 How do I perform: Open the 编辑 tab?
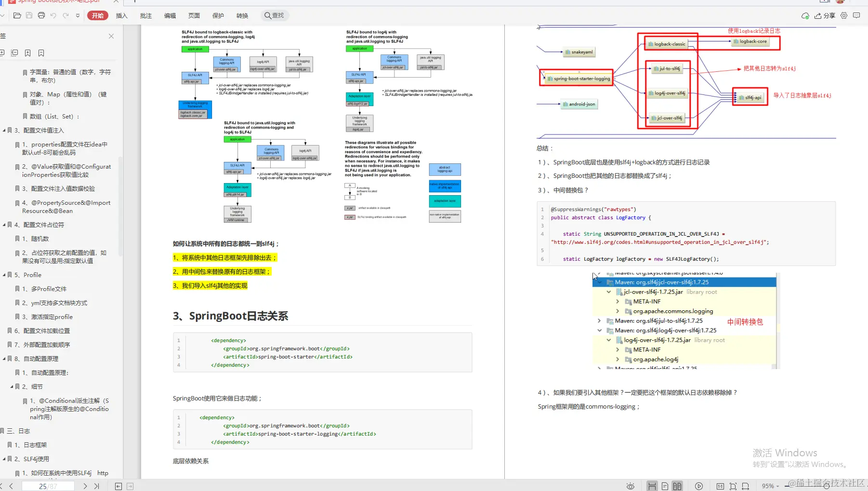(x=170, y=15)
